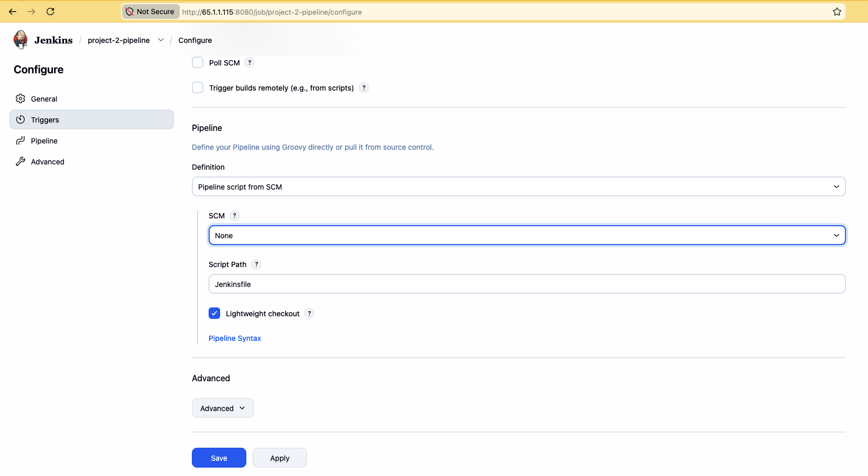Select Triggers section in sidebar
Image resolution: width=868 pixels, height=476 pixels.
click(92, 119)
